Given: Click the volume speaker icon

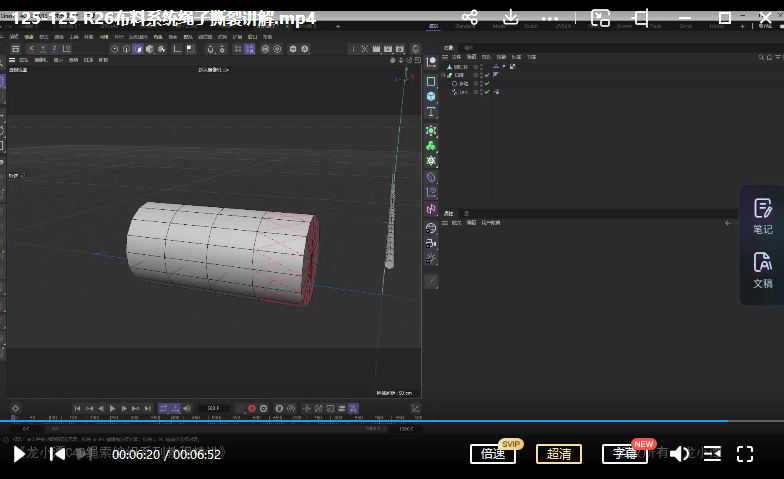Looking at the screenshot, I should click(679, 454).
